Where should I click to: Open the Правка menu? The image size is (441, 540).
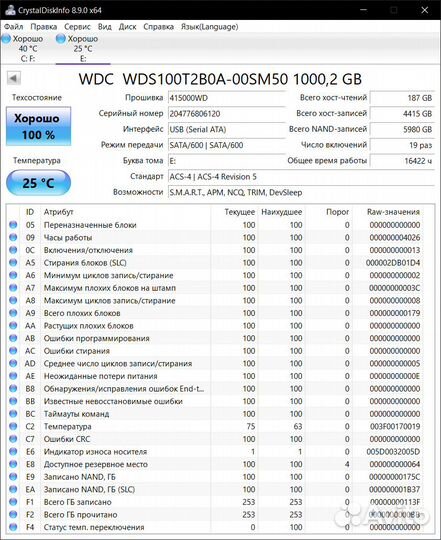(44, 27)
